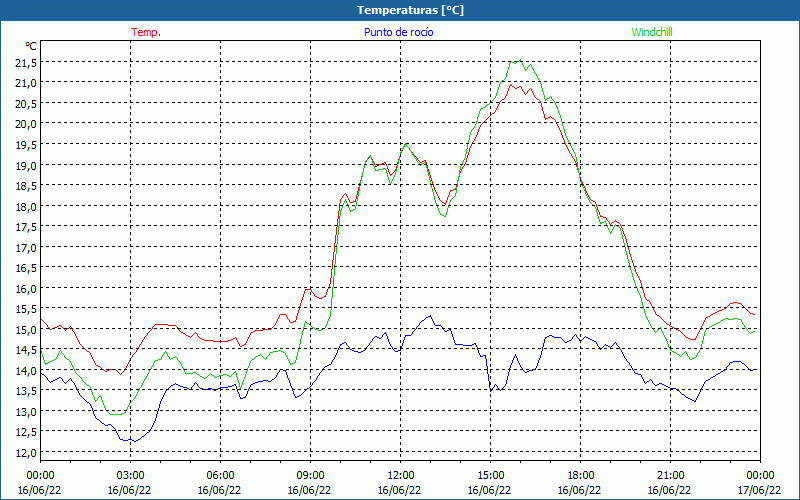Click the '°C' unit label on axis

point(30,46)
